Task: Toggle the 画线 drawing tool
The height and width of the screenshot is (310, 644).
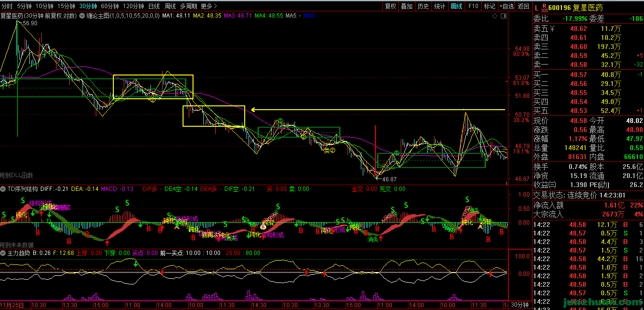Action: 456,6
